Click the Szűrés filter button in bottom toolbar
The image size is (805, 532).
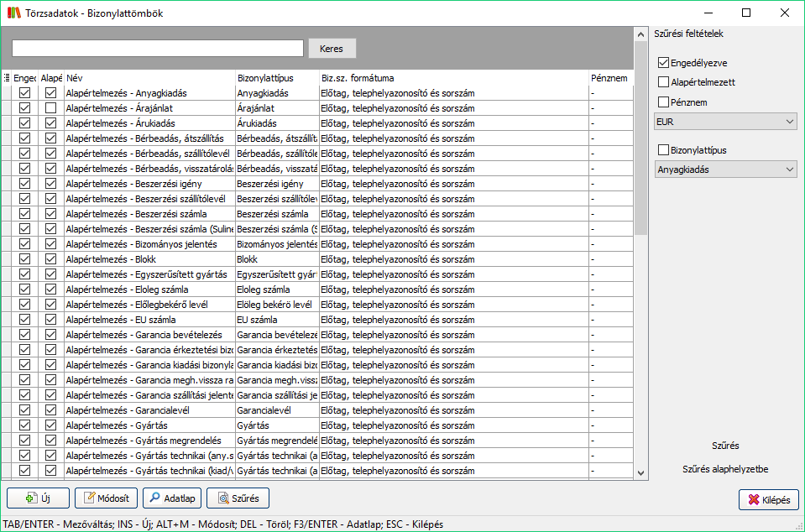(x=238, y=498)
